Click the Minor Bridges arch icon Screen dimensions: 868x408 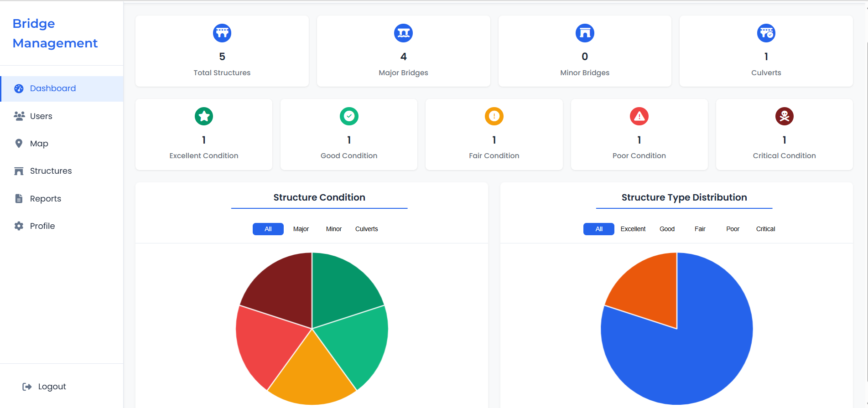(585, 33)
